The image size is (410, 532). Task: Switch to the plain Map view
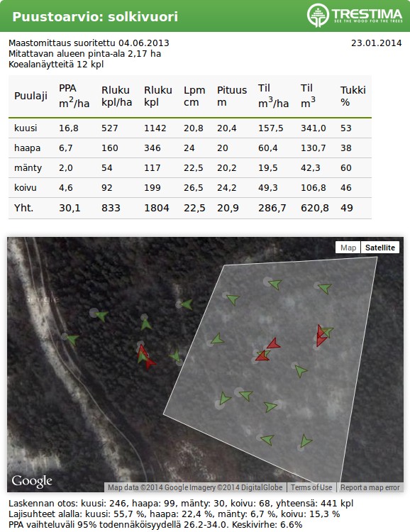[x=348, y=248]
